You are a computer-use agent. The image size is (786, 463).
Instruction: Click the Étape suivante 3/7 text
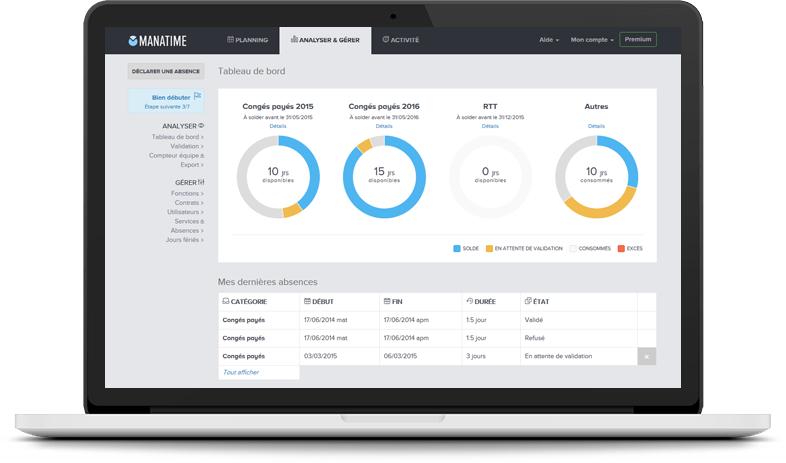tap(167, 107)
